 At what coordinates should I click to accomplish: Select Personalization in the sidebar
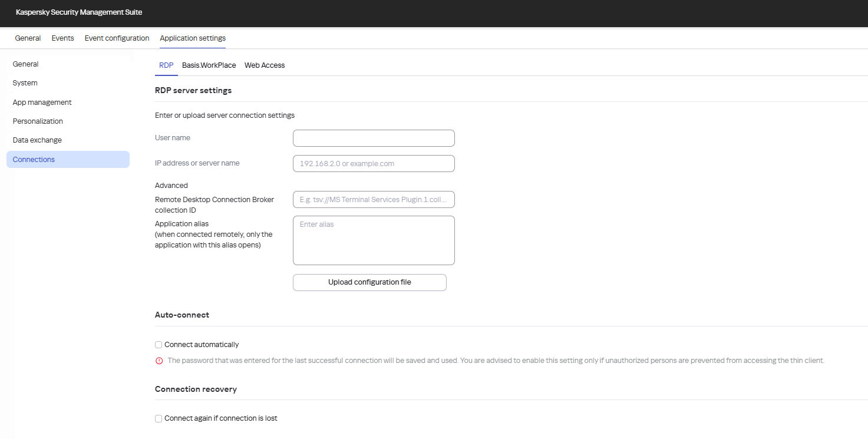(37, 121)
